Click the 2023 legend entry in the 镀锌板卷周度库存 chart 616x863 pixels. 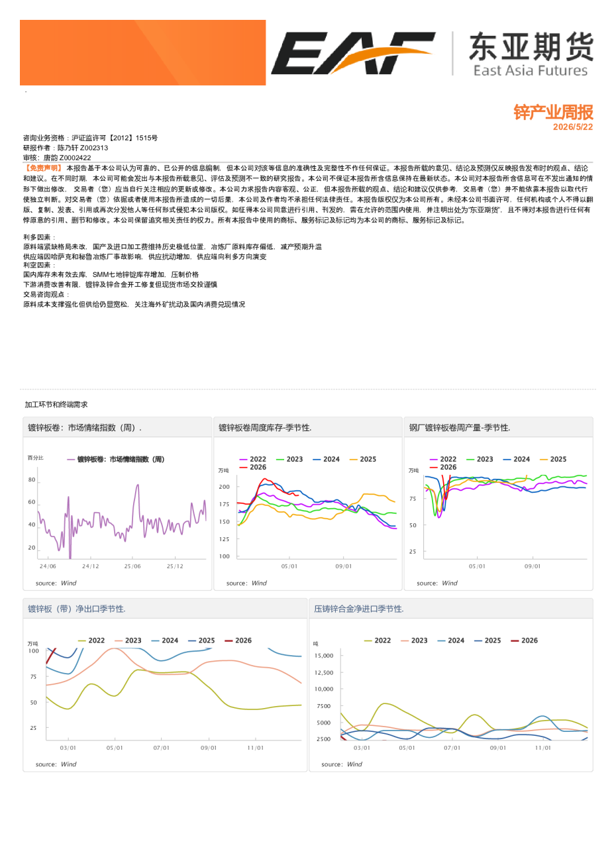289,459
